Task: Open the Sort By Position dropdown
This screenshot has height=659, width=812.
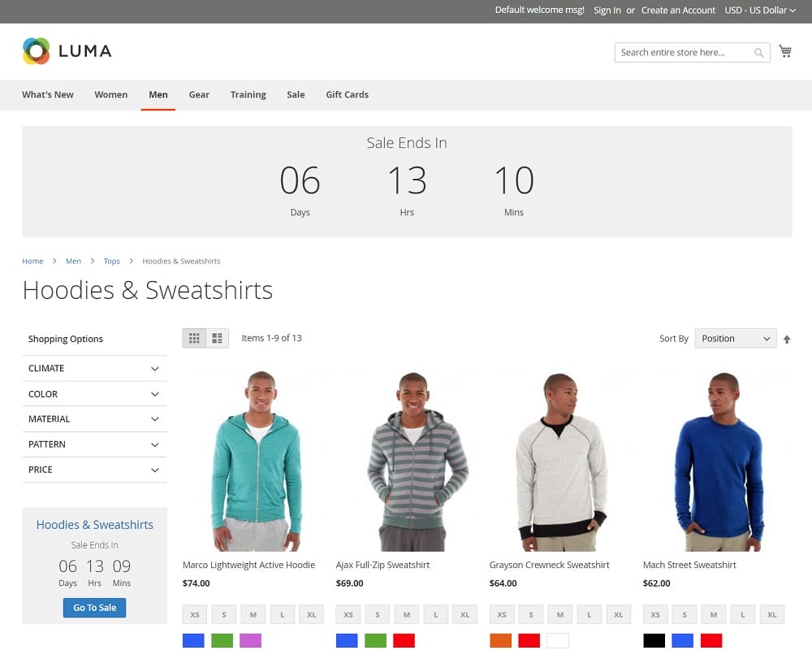Action: (736, 338)
